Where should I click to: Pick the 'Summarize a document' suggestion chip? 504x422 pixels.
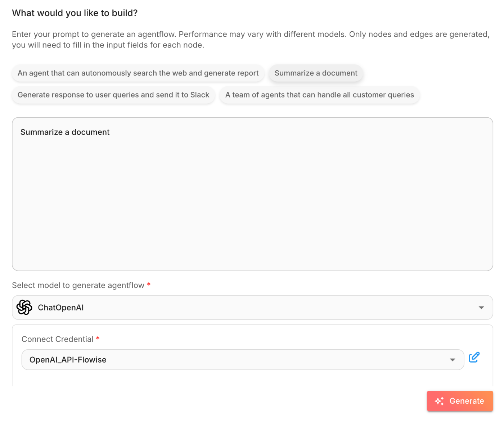[316, 73]
